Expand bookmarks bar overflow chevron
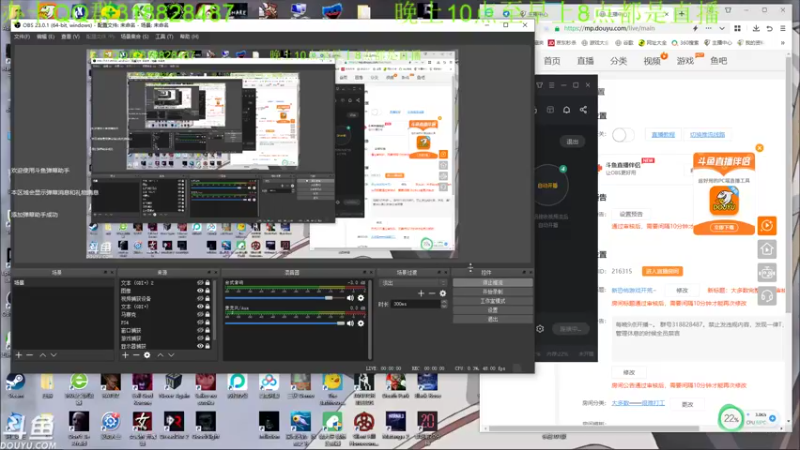 (783, 43)
